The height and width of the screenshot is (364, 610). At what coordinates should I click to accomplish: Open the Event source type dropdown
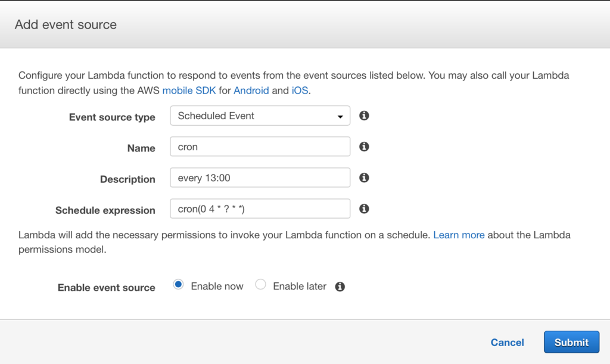point(260,116)
